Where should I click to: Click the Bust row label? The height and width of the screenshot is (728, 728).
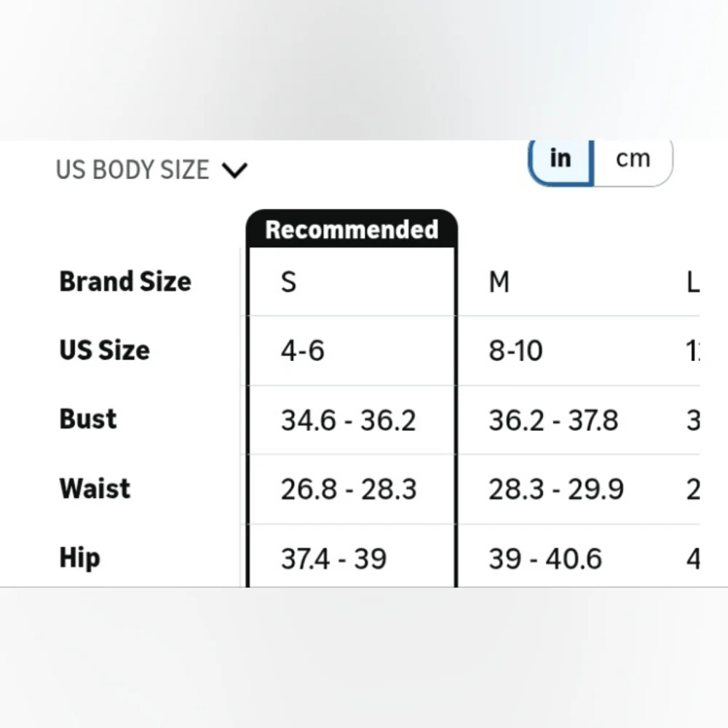pos(87,419)
